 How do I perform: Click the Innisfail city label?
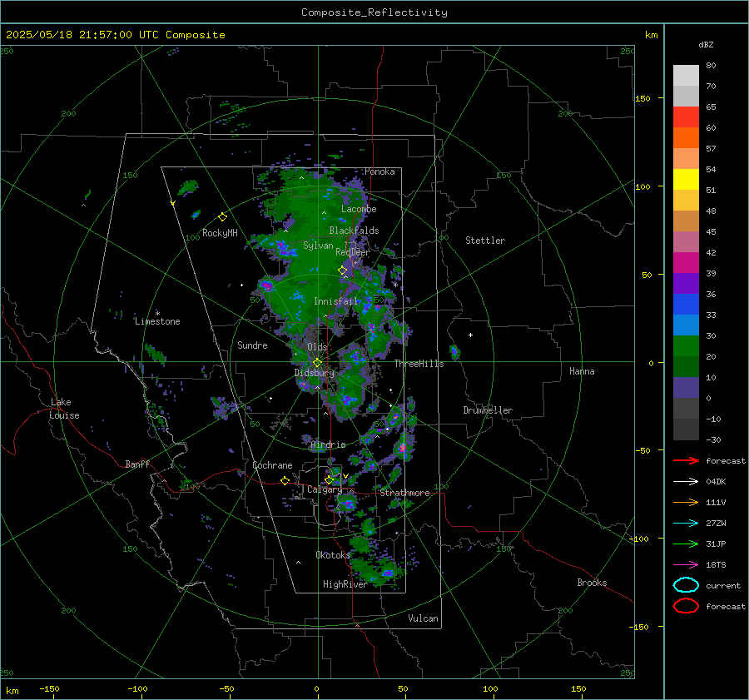point(335,301)
